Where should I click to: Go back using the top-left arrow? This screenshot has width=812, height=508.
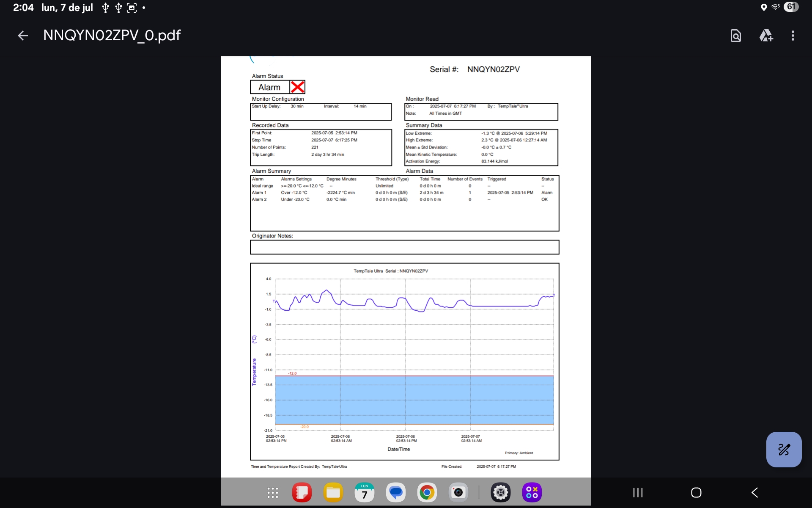[x=23, y=36]
